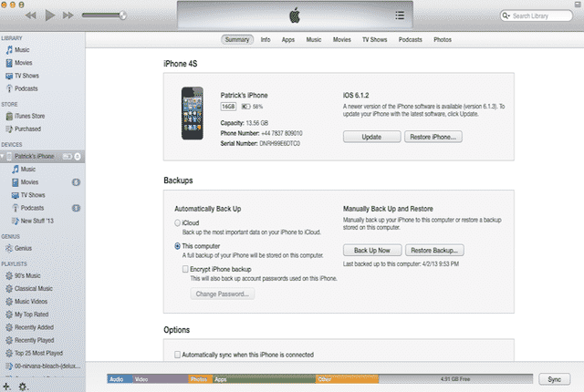Select Patrick's iPhone in Devices
This screenshot has width=584, height=392.
tap(35, 156)
